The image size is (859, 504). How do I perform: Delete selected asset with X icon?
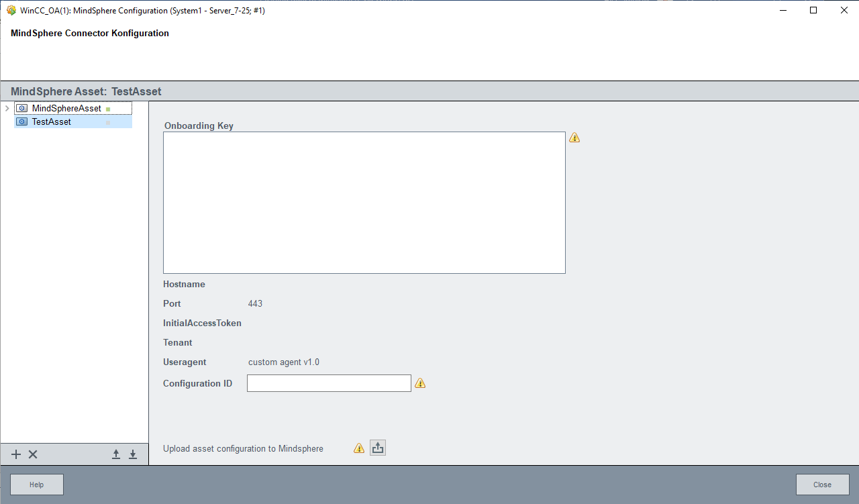tap(33, 454)
